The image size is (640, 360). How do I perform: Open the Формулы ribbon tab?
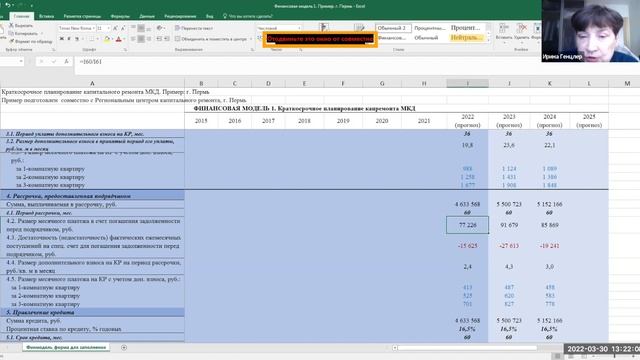120,16
